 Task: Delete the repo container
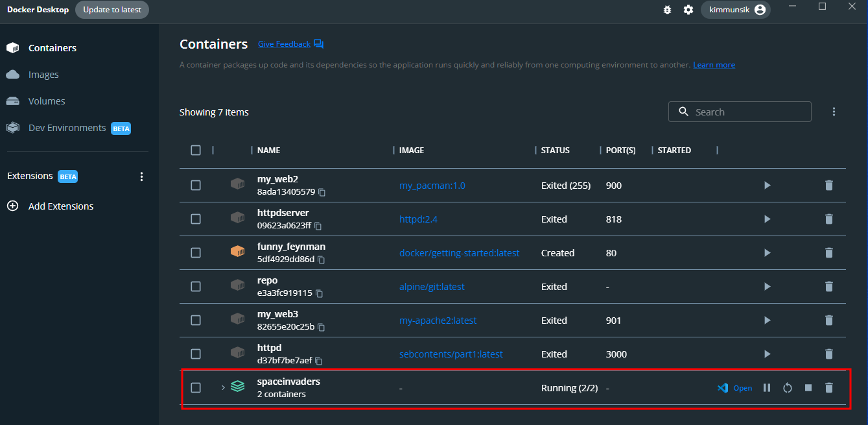tap(828, 287)
